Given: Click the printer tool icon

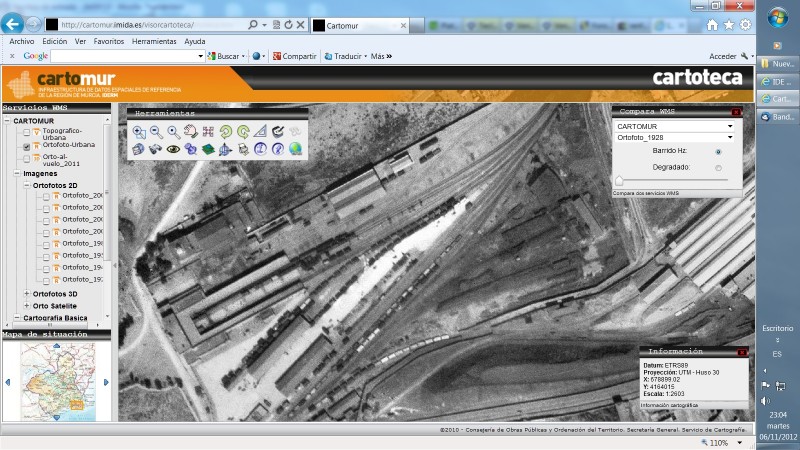Looking at the screenshot, I should pos(243,149).
